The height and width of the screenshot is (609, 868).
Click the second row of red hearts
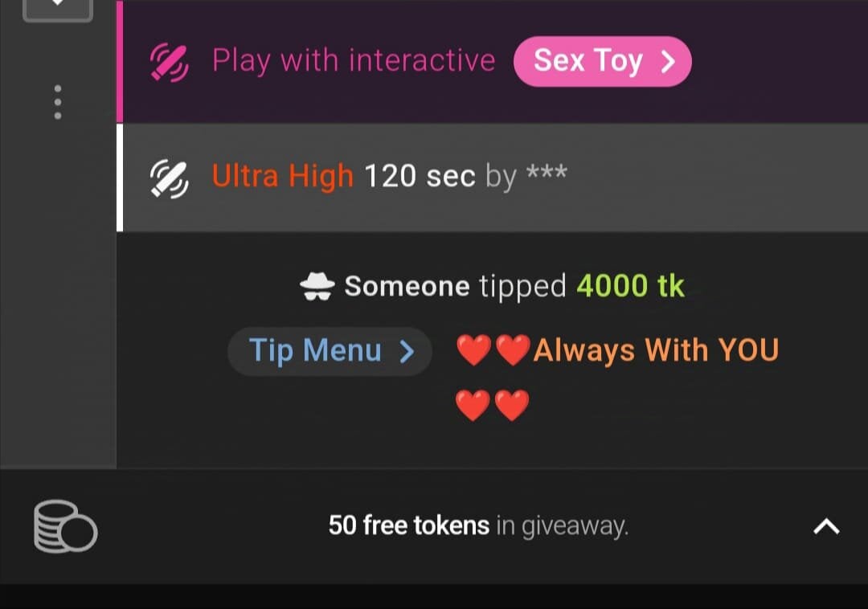pos(493,406)
